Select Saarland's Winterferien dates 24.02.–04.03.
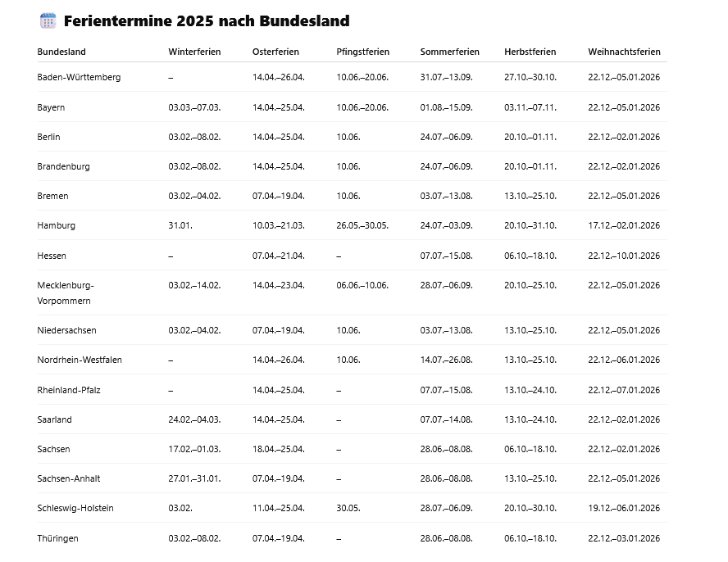The width and height of the screenshot is (728, 562). [x=194, y=419]
